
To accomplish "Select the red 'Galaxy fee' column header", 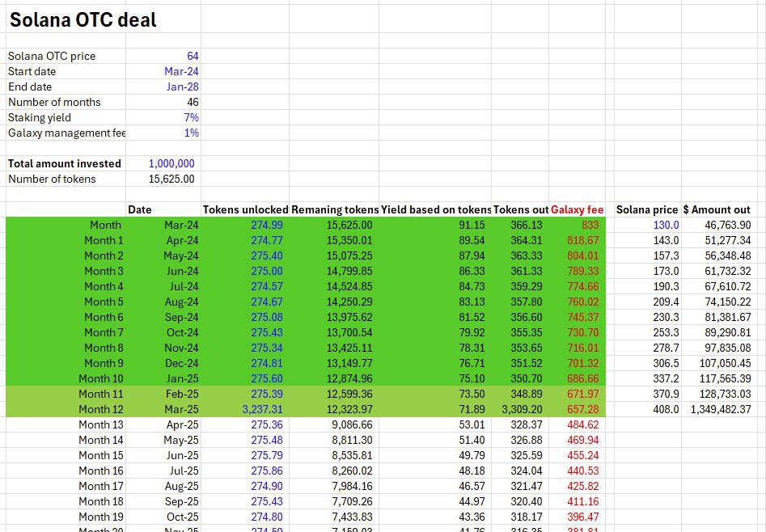I will pyautogui.click(x=577, y=209).
